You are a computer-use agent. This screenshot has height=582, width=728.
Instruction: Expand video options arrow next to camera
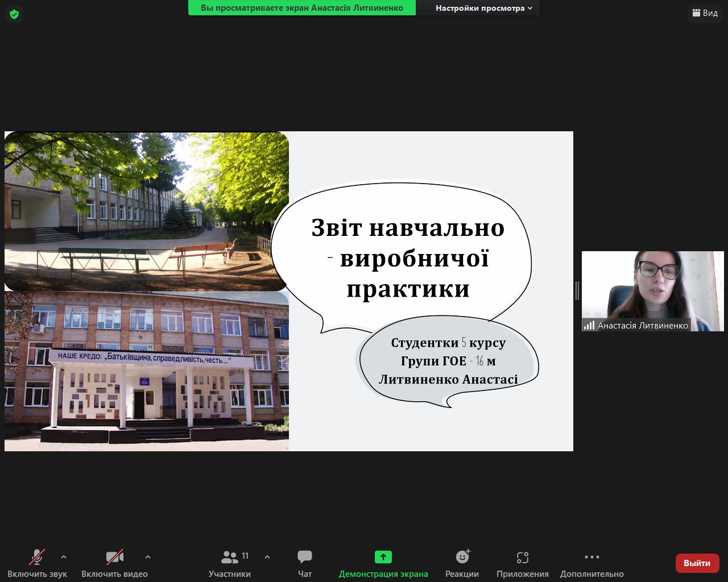click(x=148, y=557)
